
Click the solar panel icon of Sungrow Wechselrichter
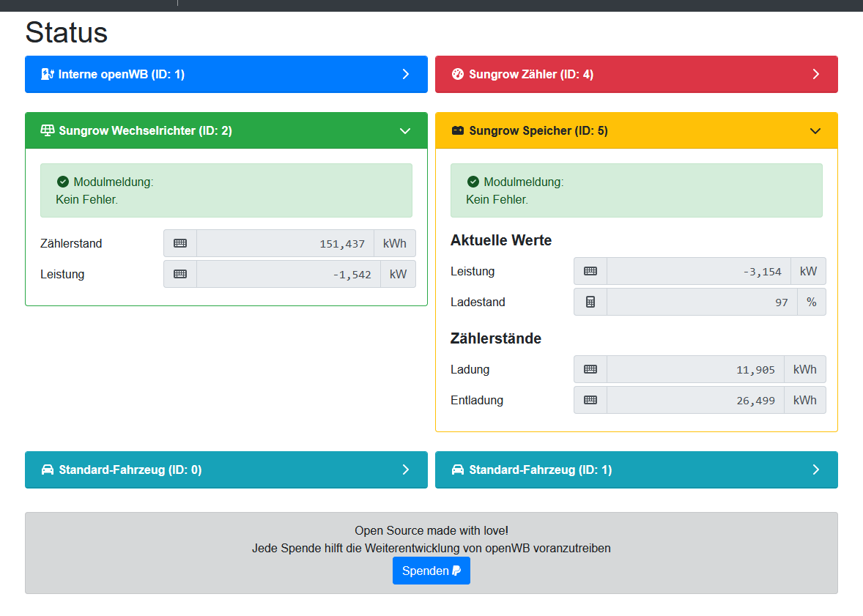click(48, 130)
